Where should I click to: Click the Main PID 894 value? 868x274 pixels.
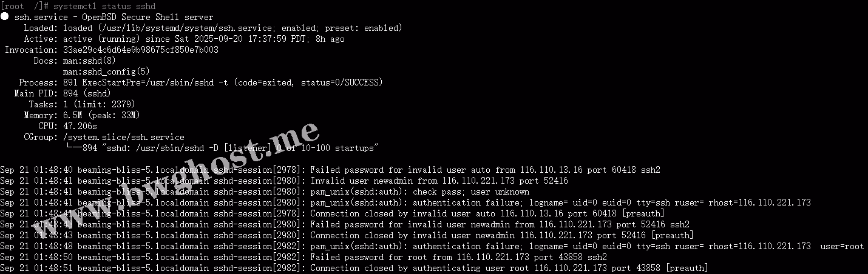(87, 94)
